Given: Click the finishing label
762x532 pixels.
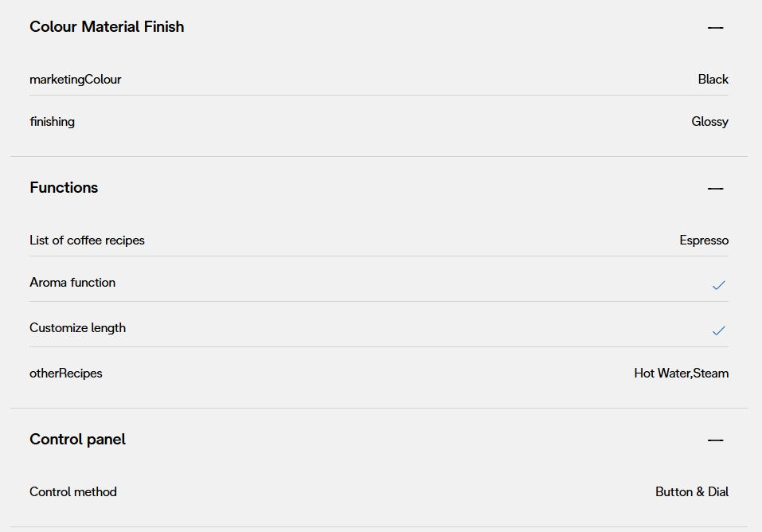Looking at the screenshot, I should click(53, 122).
